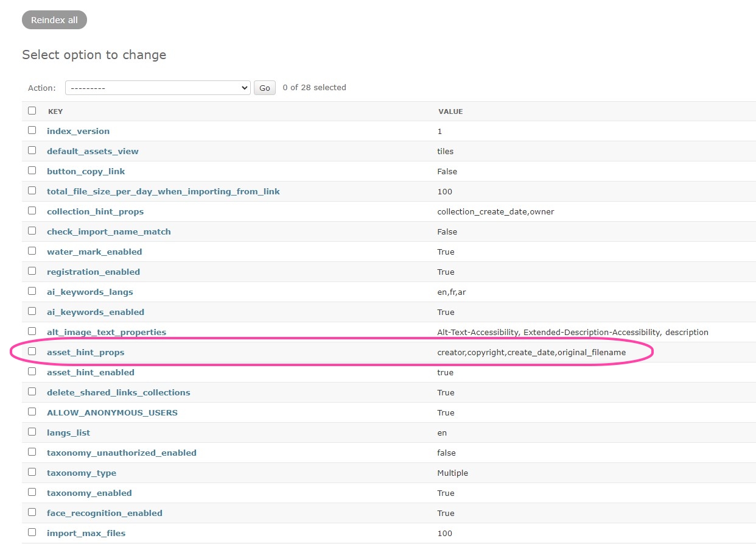Select the ai_keywords_langs row checkbox
Viewport: 756px width, 544px height.
32,291
